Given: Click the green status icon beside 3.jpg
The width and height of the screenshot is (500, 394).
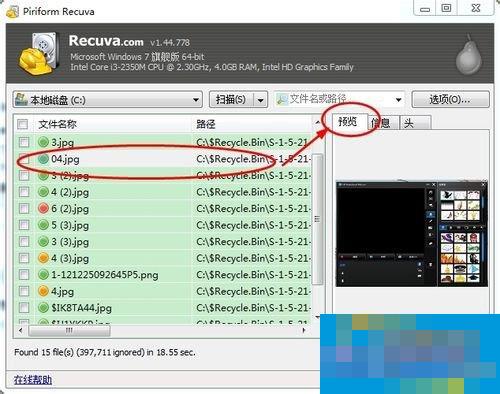Looking at the screenshot, I should [x=43, y=142].
